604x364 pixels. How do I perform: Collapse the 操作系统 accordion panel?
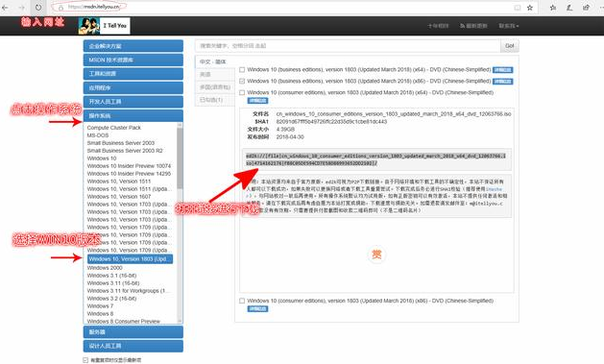(133, 116)
